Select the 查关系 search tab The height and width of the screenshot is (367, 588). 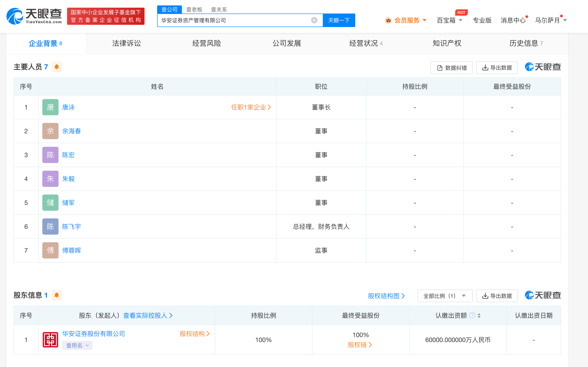[x=219, y=9]
